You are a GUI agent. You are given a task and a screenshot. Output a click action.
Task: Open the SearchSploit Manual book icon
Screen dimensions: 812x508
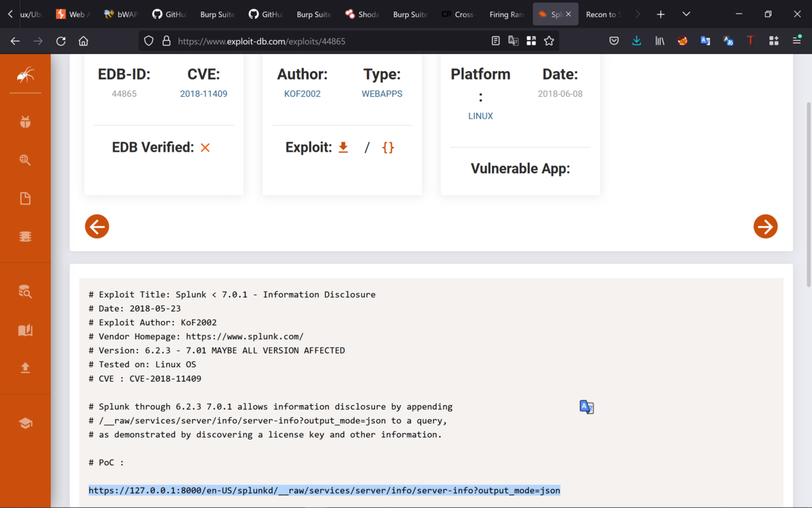coord(25,330)
